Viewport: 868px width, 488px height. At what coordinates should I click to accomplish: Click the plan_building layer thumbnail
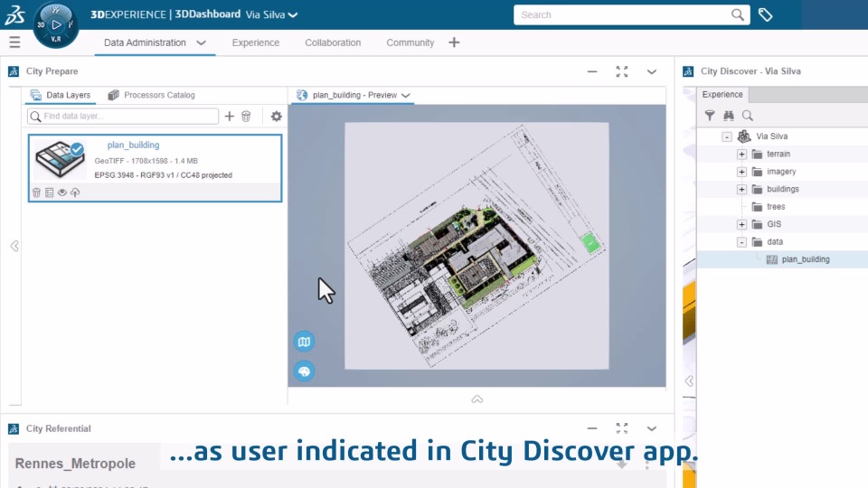click(x=60, y=159)
